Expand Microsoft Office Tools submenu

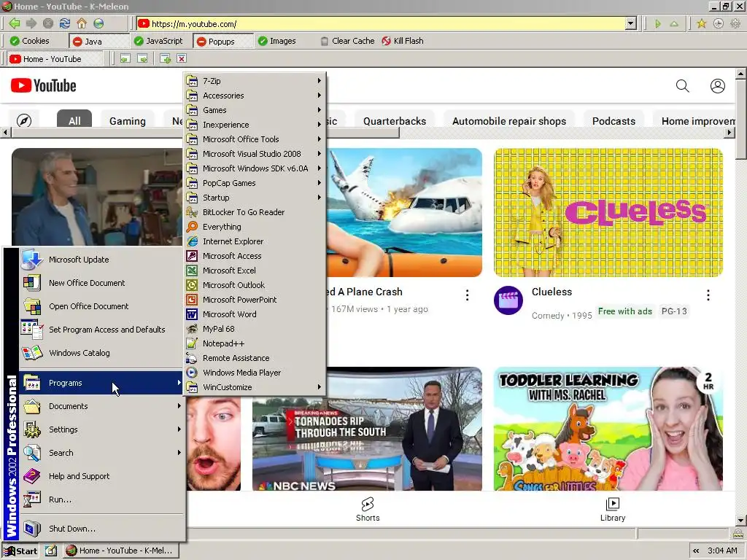(x=255, y=139)
